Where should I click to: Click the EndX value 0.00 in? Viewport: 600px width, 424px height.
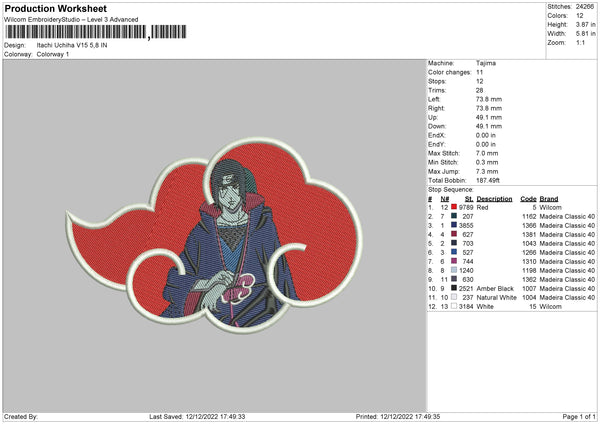point(486,135)
